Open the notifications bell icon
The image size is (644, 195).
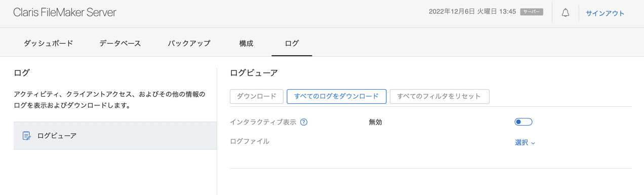(x=566, y=13)
